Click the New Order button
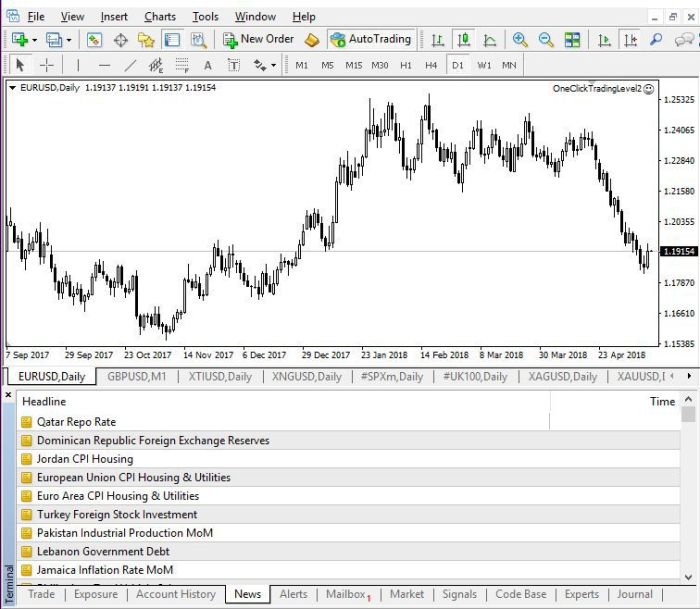The image size is (700, 609). pos(258,39)
